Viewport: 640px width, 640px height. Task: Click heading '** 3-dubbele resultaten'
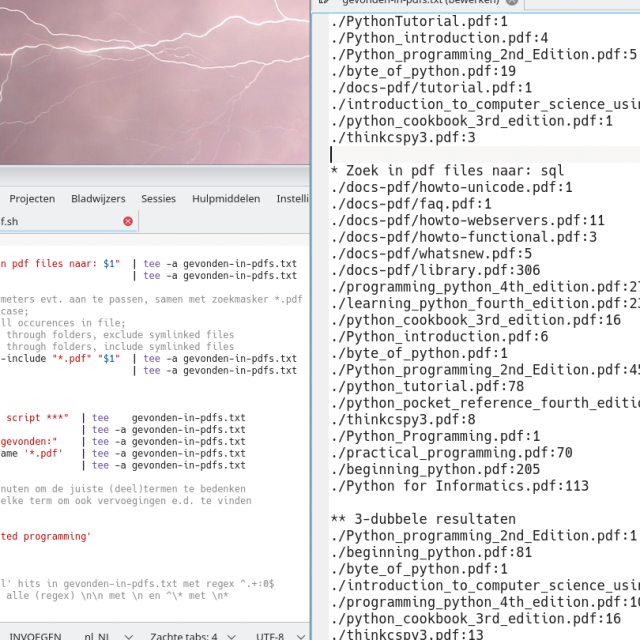[x=423, y=519]
